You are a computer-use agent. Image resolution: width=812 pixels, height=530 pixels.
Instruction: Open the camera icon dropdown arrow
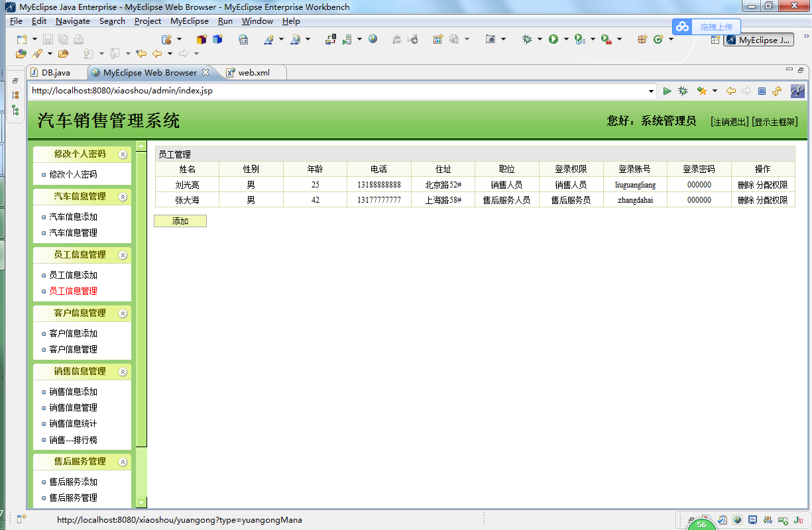(503, 40)
